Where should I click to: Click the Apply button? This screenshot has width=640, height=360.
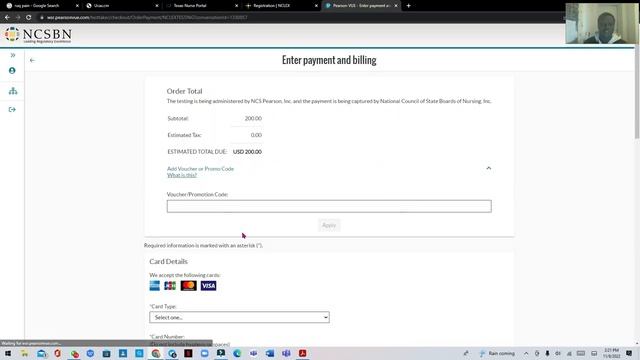click(x=329, y=225)
